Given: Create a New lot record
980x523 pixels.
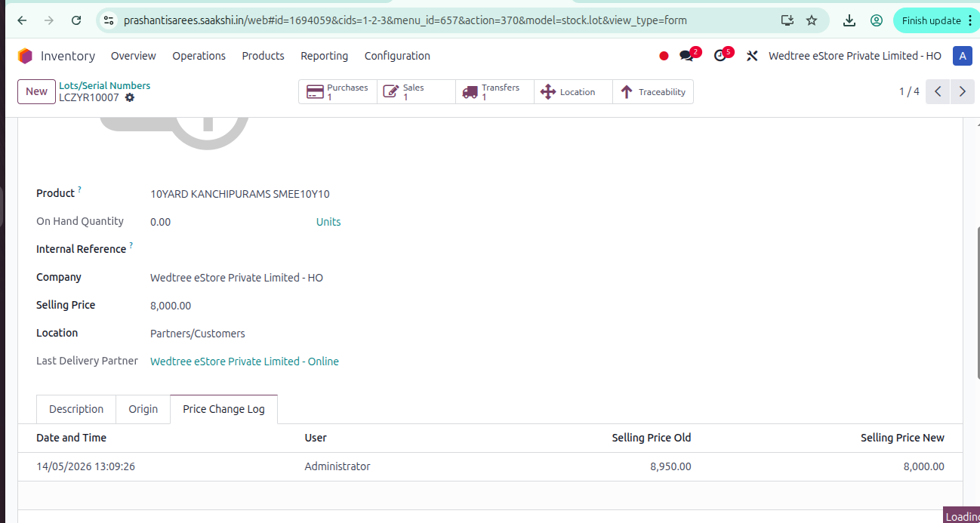Looking at the screenshot, I should point(37,91).
